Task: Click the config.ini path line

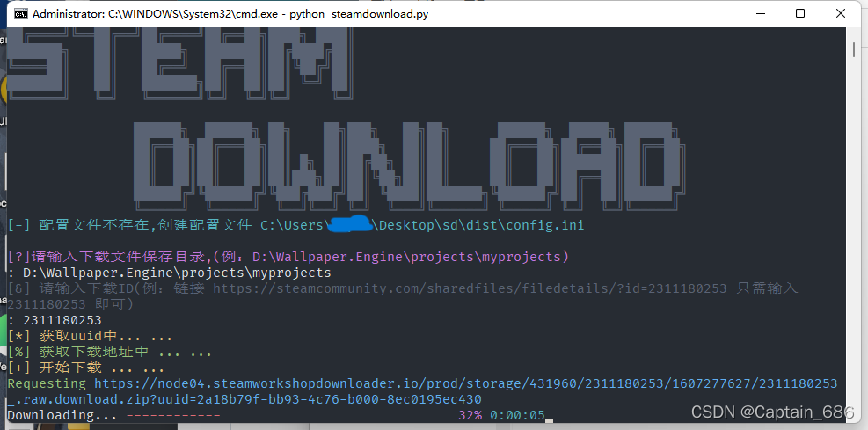Action: coord(295,225)
